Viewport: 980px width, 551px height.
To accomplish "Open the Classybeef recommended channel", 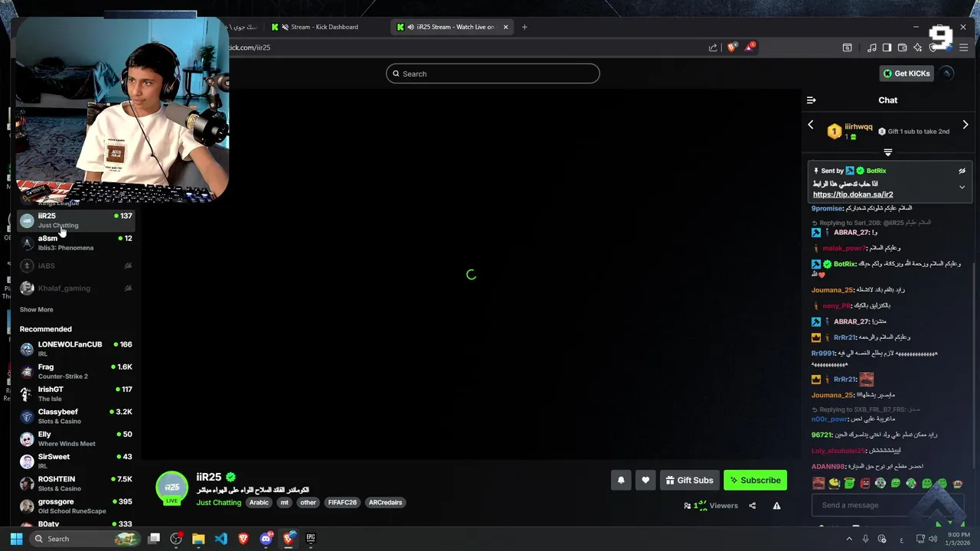I will click(77, 416).
